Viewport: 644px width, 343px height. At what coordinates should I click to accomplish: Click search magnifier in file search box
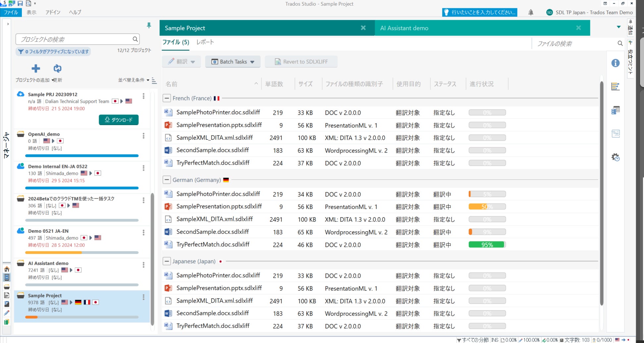(x=620, y=43)
